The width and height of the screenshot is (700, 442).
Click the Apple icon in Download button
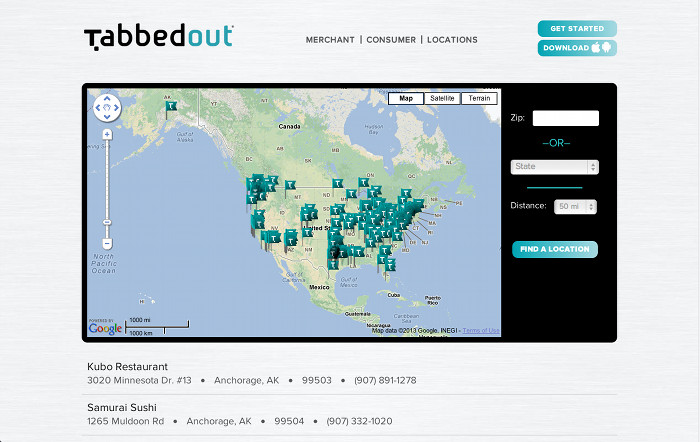[597, 48]
